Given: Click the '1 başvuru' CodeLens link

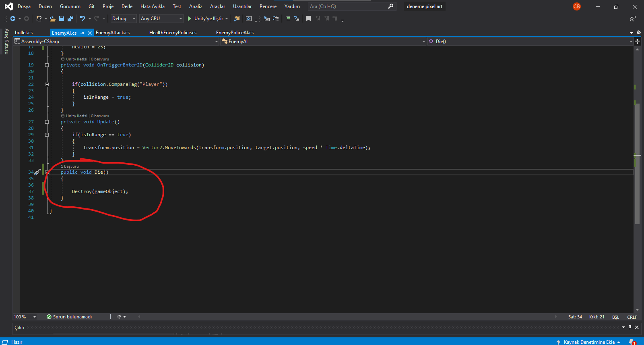Looking at the screenshot, I should [70, 166].
